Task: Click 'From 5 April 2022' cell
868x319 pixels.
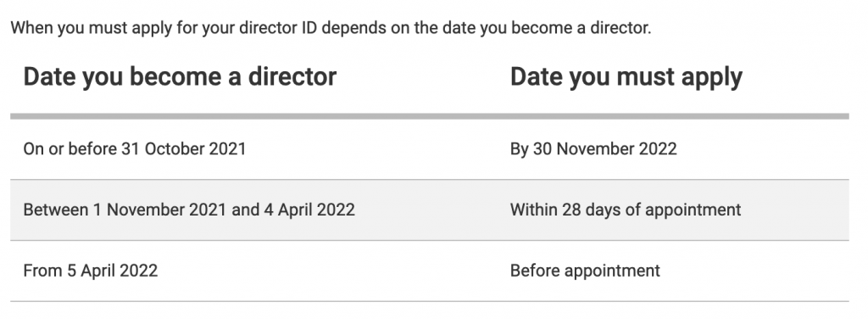Action: [x=90, y=271]
